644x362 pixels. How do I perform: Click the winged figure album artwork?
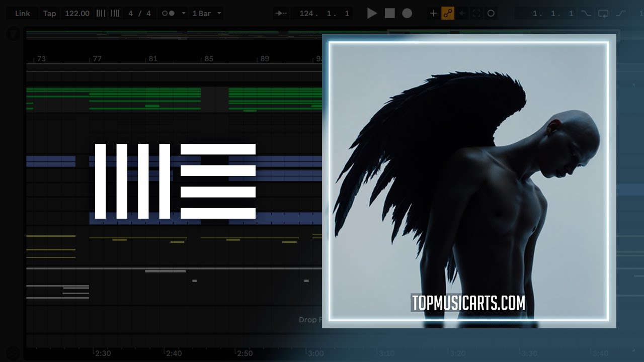point(469,181)
